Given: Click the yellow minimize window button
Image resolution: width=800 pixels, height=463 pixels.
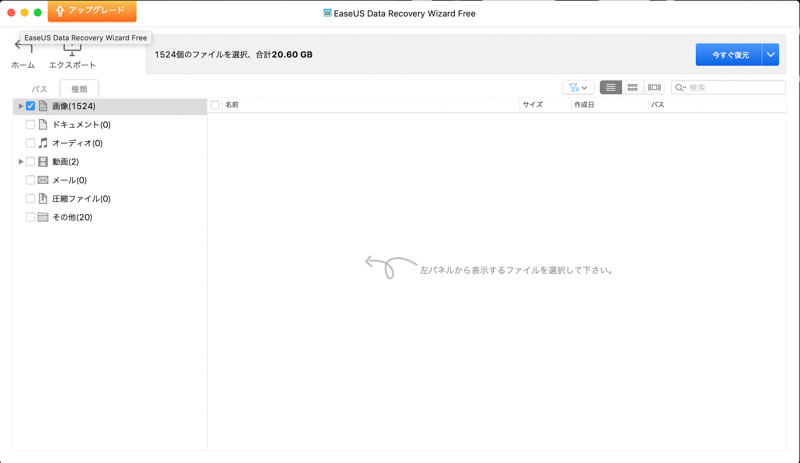Looking at the screenshot, I should (x=24, y=12).
